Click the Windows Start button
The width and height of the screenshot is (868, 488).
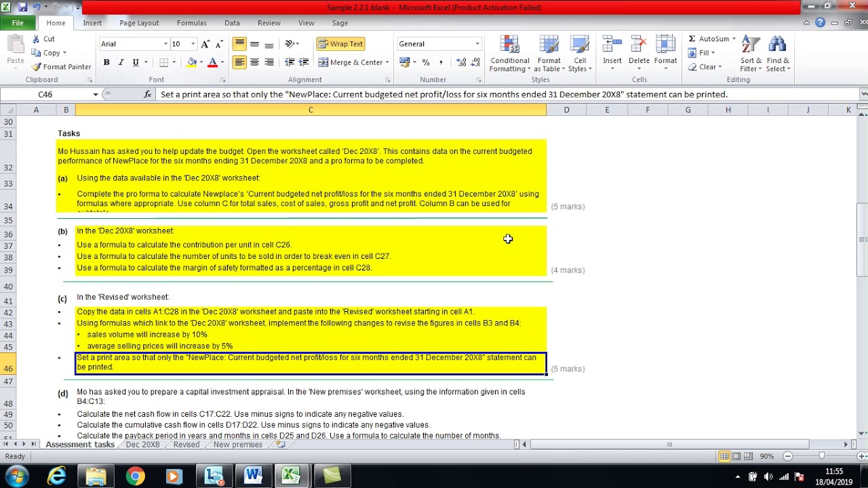click(x=16, y=476)
